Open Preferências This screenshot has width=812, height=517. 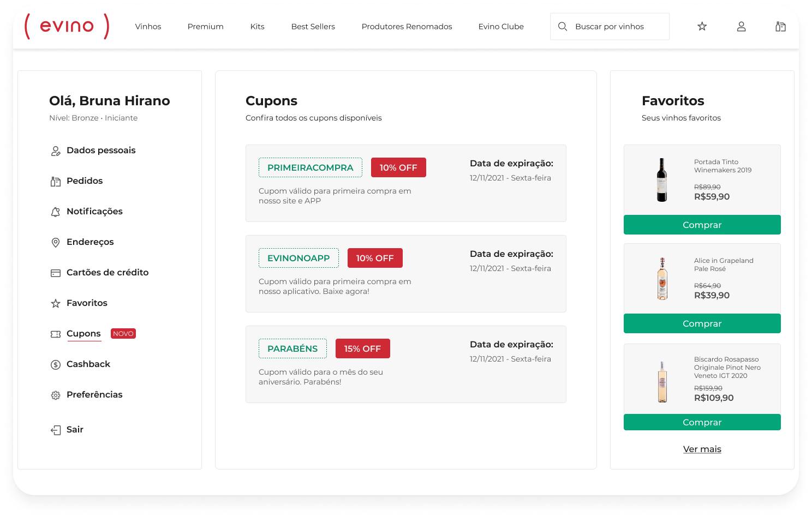(94, 395)
